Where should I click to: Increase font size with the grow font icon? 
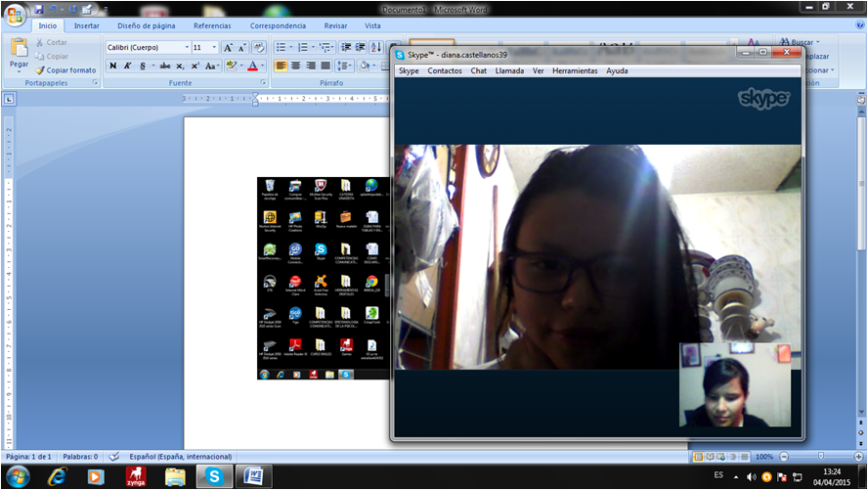pos(228,48)
